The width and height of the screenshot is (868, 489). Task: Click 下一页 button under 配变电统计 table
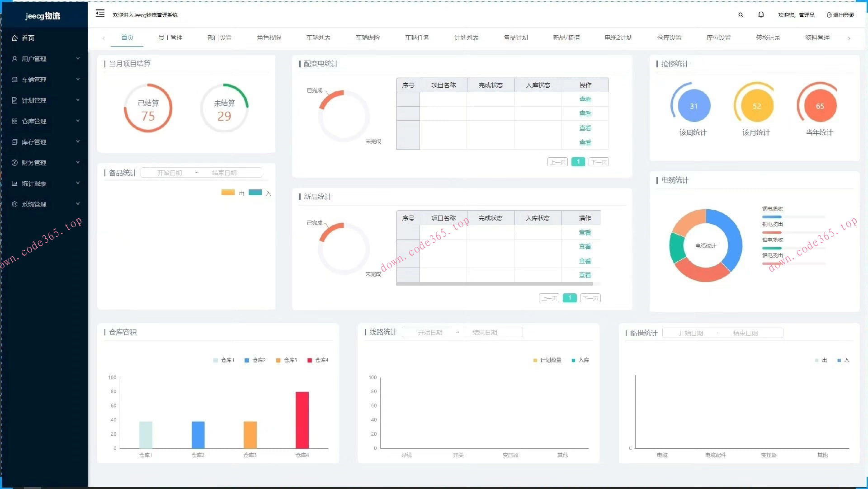click(x=599, y=162)
